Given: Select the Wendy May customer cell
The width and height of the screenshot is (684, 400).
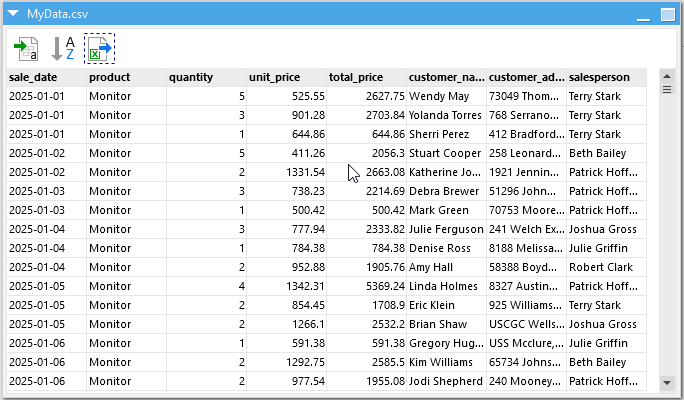Looking at the screenshot, I should coord(446,97).
